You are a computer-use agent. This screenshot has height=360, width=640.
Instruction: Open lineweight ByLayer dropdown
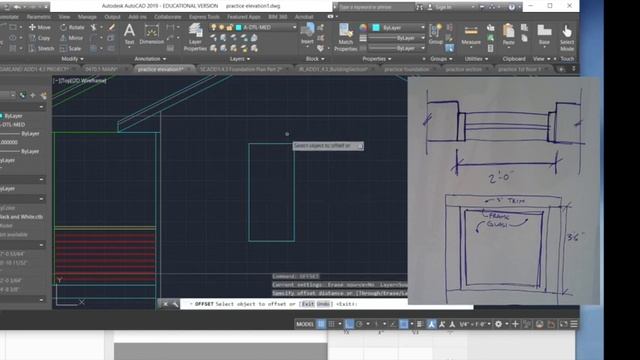point(423,38)
